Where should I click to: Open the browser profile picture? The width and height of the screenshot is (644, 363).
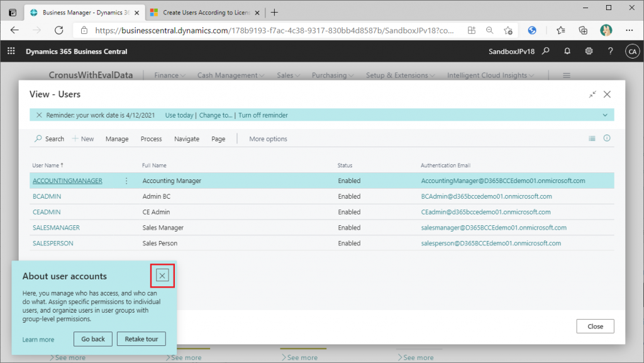click(606, 30)
